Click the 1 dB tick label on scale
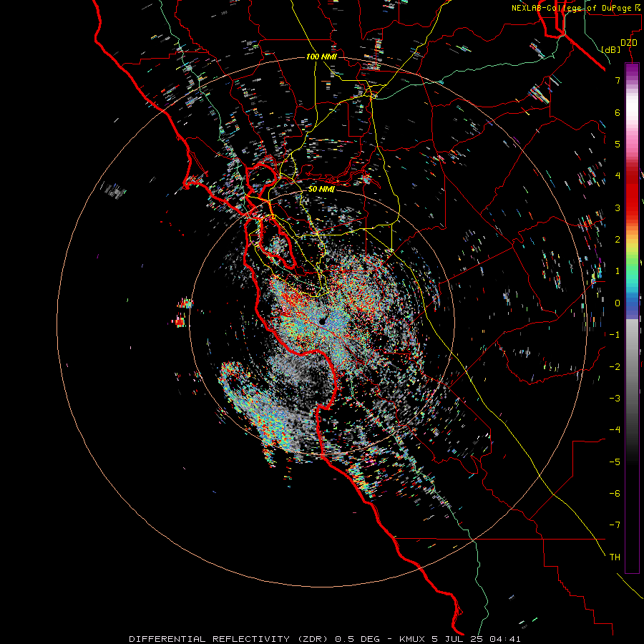Viewport: 644px width, 644px height. point(618,271)
